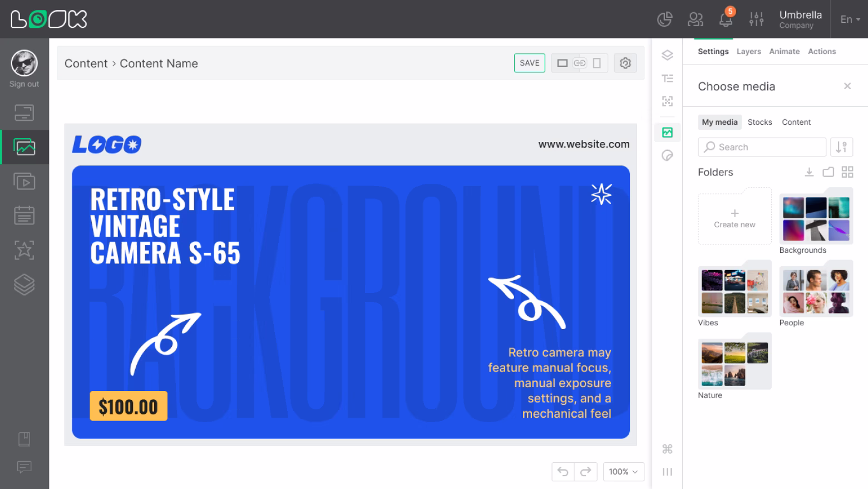Switch to the Actions tab
This screenshot has height=489, width=868.
tap(822, 51)
